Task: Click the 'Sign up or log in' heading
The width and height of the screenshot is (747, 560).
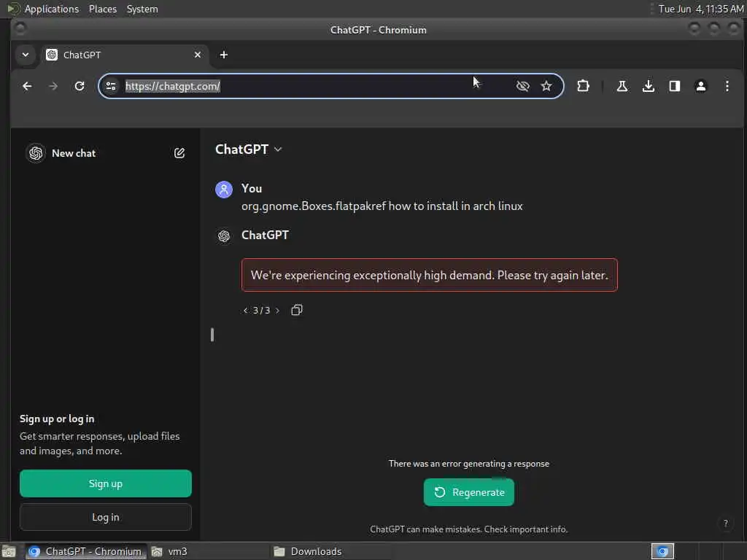Action: (x=57, y=419)
